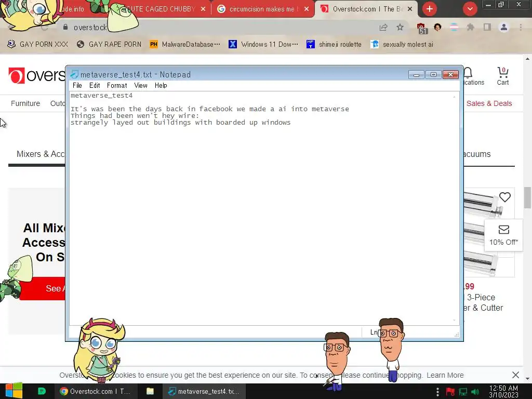Open the shopping Cart icon

tap(503, 76)
